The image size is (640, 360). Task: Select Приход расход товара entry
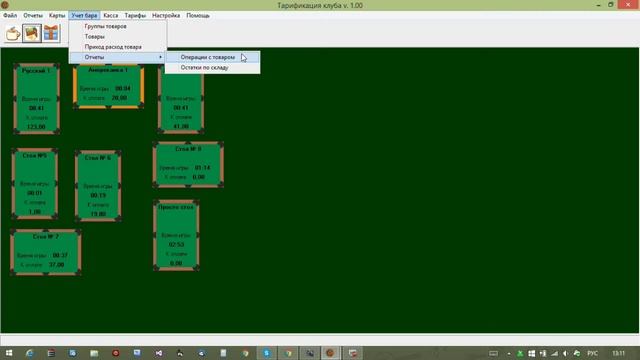(x=118, y=47)
